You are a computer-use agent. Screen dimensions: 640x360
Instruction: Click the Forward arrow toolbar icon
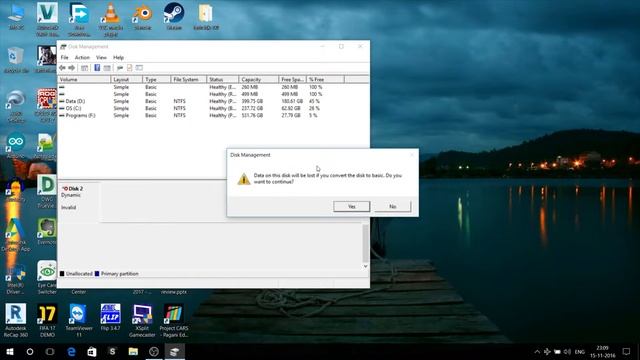click(x=72, y=68)
